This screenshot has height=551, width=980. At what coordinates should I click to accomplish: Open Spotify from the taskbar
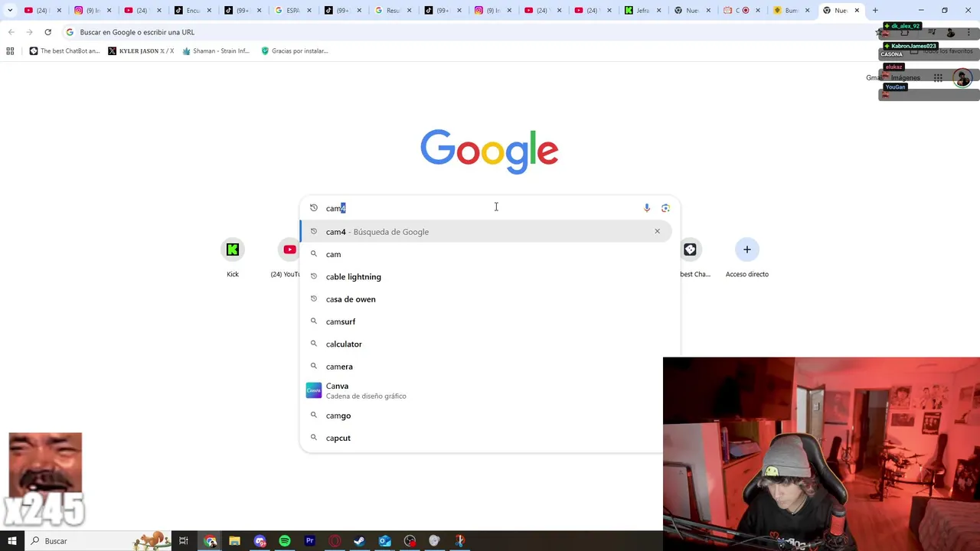pyautogui.click(x=285, y=541)
